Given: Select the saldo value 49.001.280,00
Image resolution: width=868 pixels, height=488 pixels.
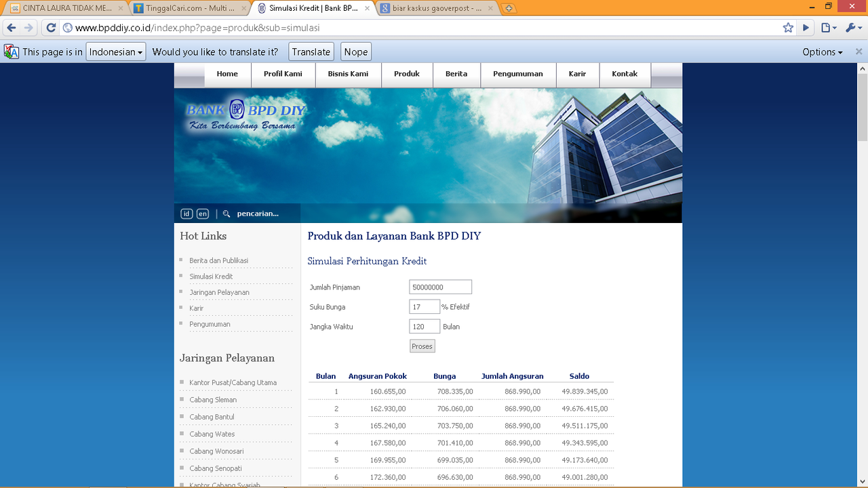Looking at the screenshot, I should click(585, 478).
